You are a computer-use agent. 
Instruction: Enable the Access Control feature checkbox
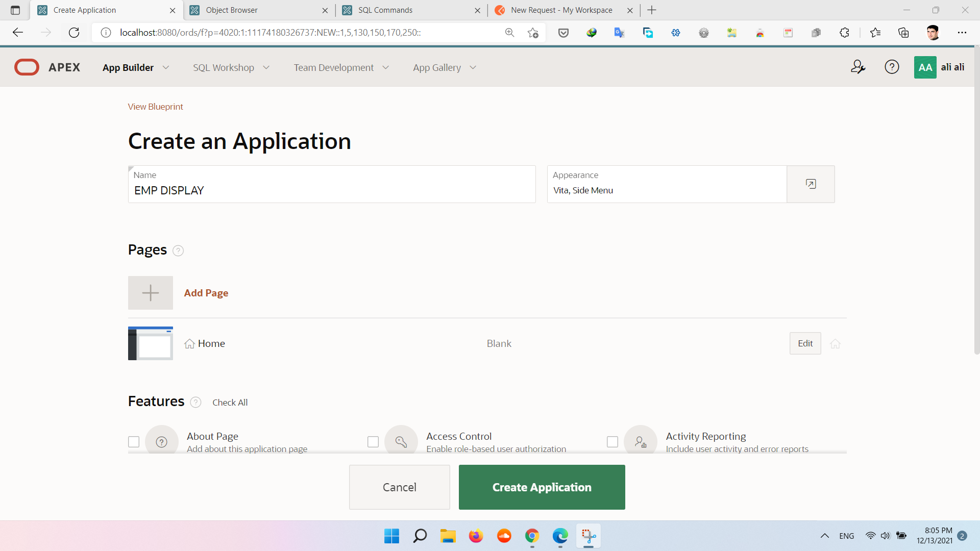pyautogui.click(x=373, y=442)
